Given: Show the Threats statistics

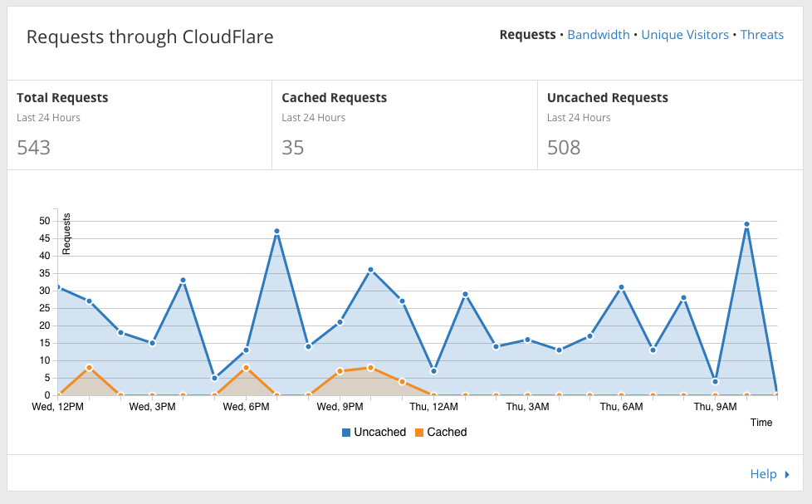Looking at the screenshot, I should point(761,35).
